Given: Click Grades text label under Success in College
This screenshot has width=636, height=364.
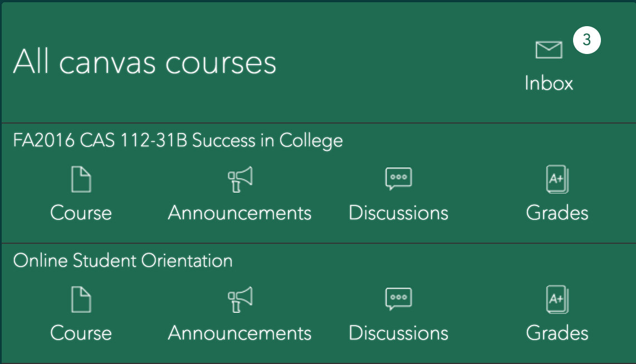Looking at the screenshot, I should pyautogui.click(x=557, y=213).
